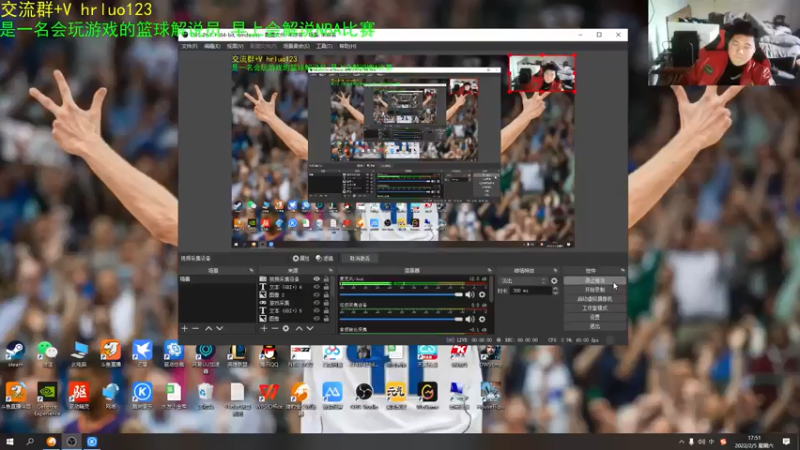Open GeForce Experience desktop shortcut
Viewport: 800px width, 450px height.
click(x=47, y=398)
